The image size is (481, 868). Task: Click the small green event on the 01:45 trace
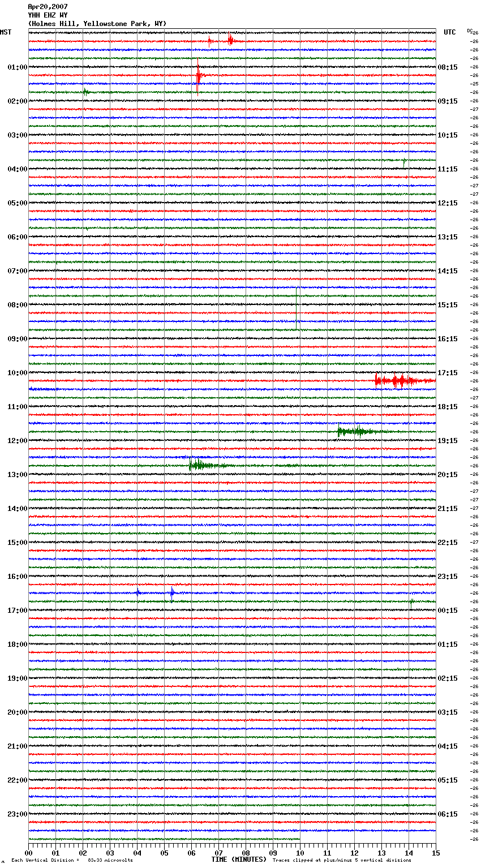click(86, 92)
